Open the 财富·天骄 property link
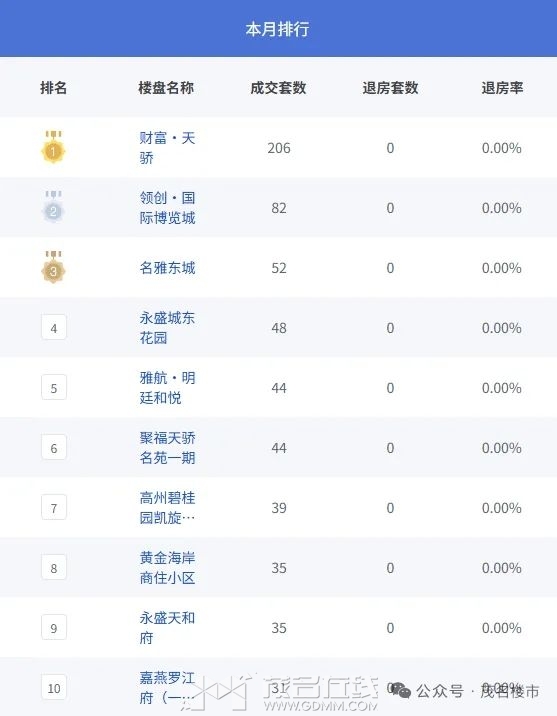 pos(167,147)
